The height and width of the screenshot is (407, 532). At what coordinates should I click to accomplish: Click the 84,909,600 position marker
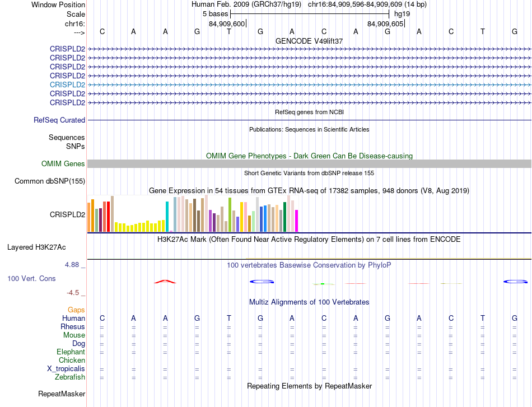coord(227,24)
